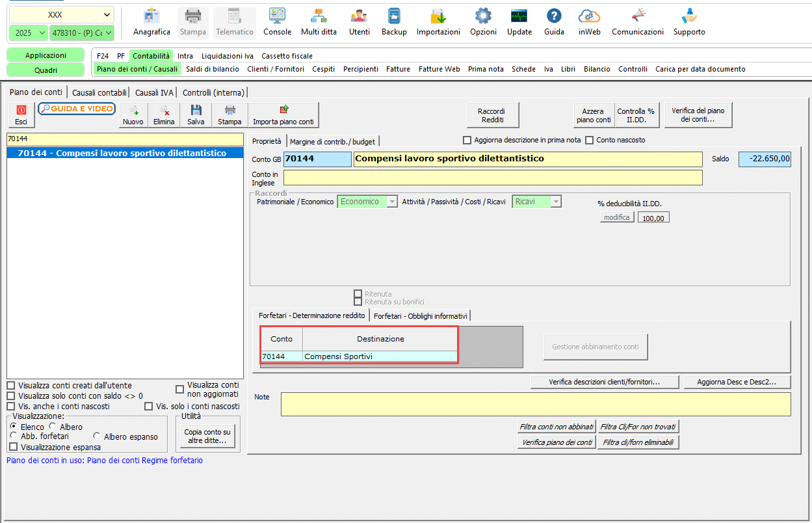Screen dimensions: 812x523
Task: Open the Prima nota menu
Action: (486, 69)
